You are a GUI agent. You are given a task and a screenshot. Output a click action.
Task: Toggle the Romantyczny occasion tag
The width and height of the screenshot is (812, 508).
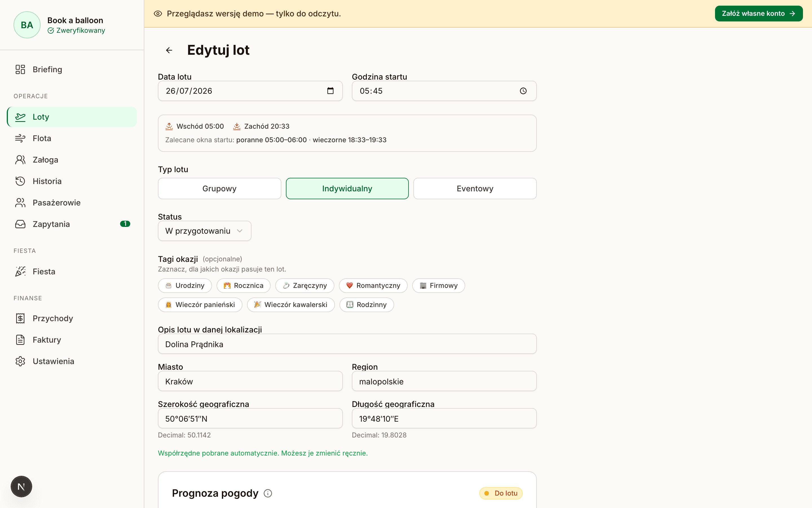coord(373,286)
